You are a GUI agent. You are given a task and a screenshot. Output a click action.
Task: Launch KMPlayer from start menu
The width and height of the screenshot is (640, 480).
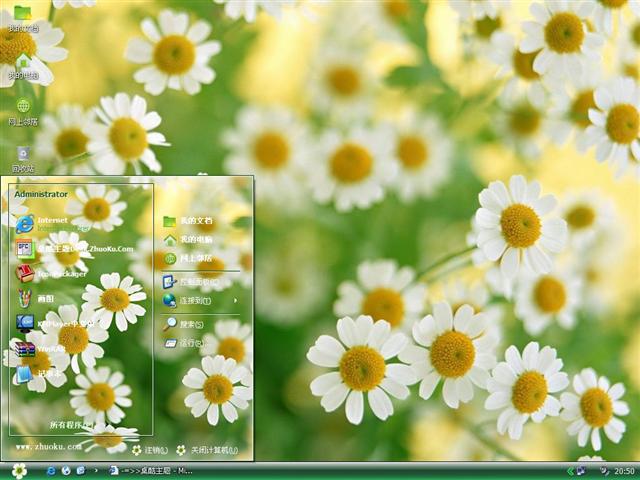(x=55, y=323)
